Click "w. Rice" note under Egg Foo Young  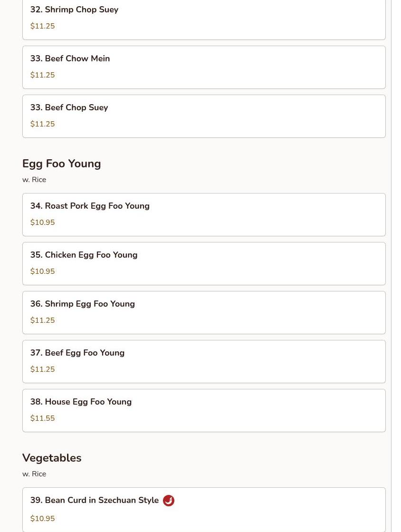34,180
